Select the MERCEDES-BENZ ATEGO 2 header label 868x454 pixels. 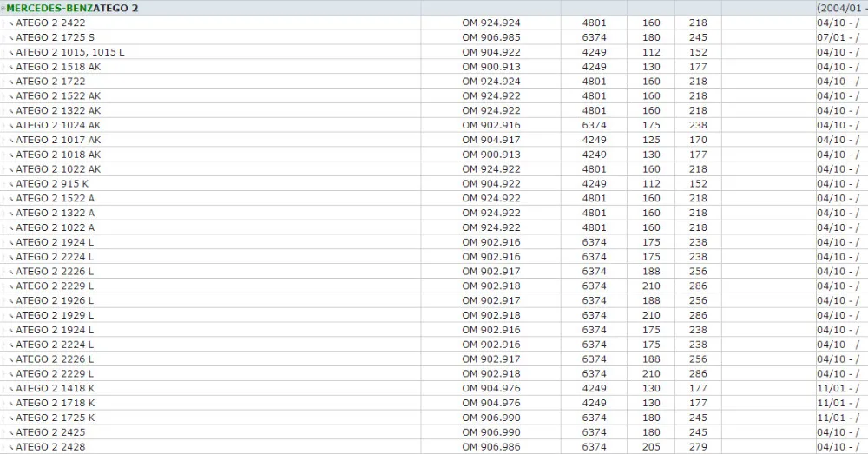coord(72,9)
